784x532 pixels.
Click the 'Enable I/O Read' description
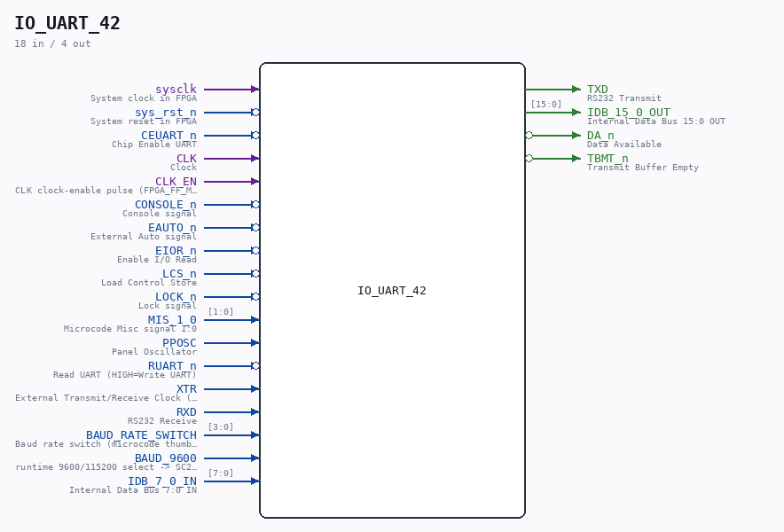click(157, 259)
